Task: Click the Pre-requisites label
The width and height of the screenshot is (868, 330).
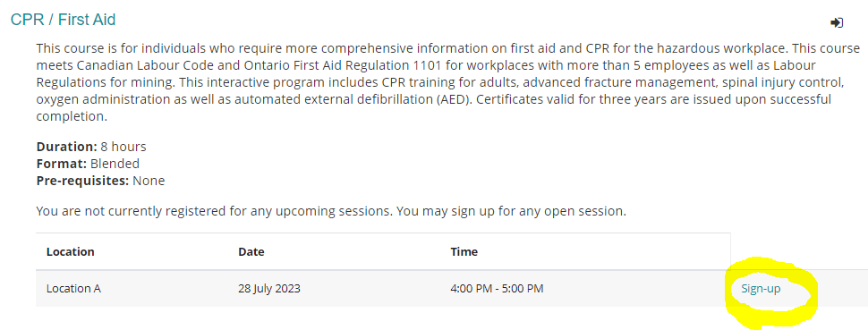Action: coord(82,181)
